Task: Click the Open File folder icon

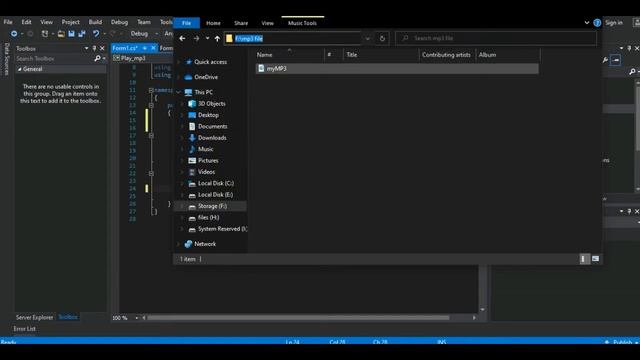Action: click(x=61, y=34)
